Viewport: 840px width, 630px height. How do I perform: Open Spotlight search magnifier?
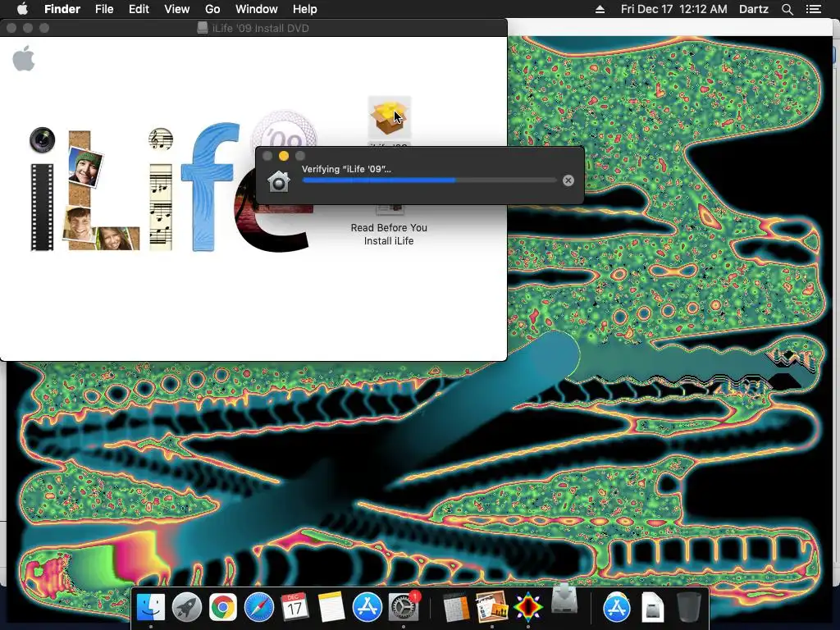click(x=787, y=9)
